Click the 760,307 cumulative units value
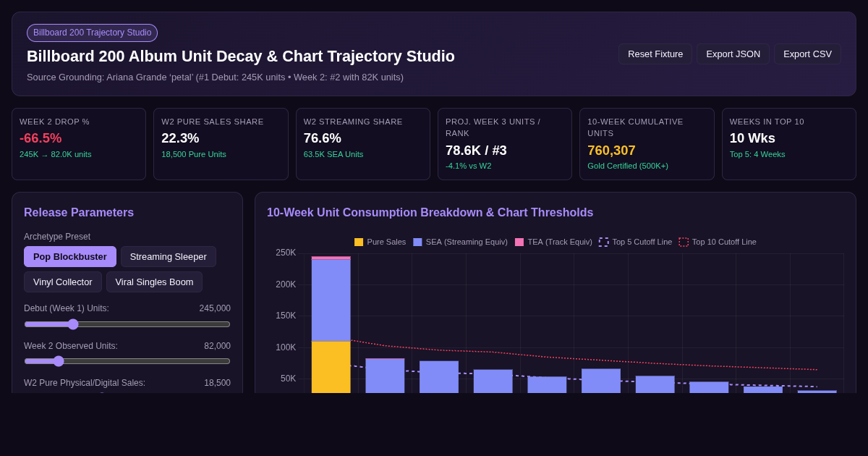 pyautogui.click(x=611, y=151)
